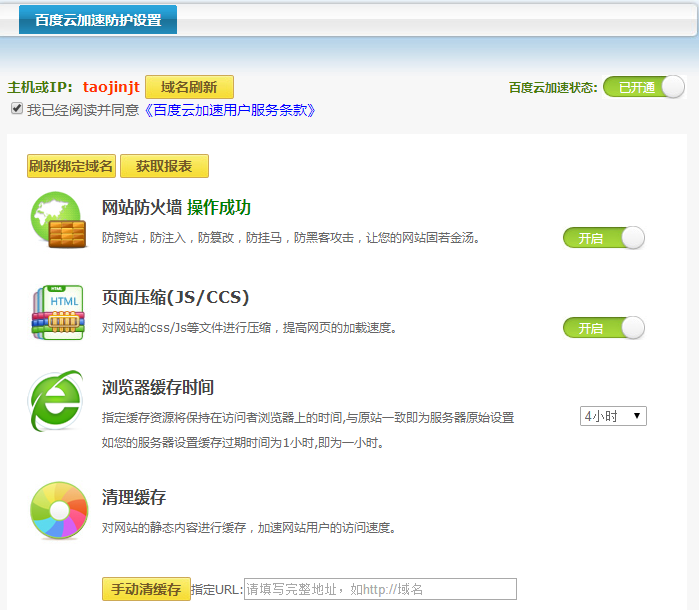
Task: Click the 浏览器缓存时间 heading
Action: pyautogui.click(x=158, y=387)
